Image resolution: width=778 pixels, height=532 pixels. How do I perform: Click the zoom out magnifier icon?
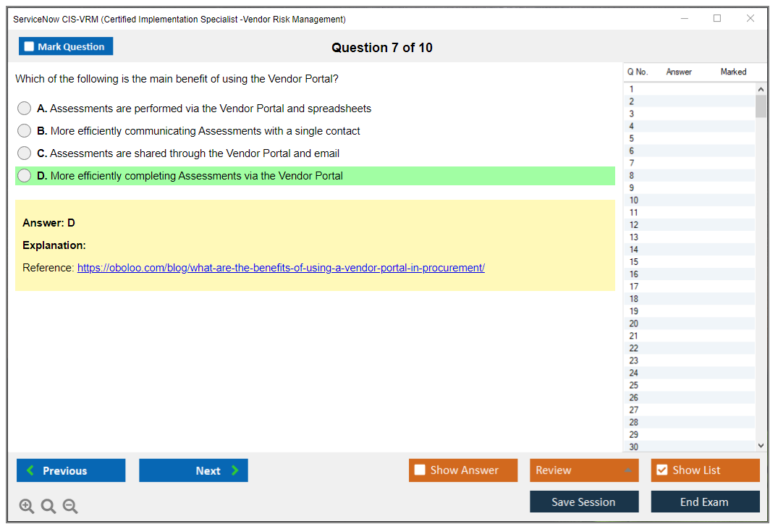70,507
